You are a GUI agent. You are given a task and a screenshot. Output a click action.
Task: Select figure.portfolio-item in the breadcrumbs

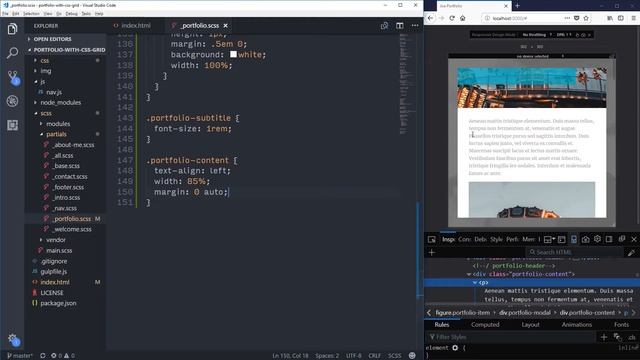(462, 313)
